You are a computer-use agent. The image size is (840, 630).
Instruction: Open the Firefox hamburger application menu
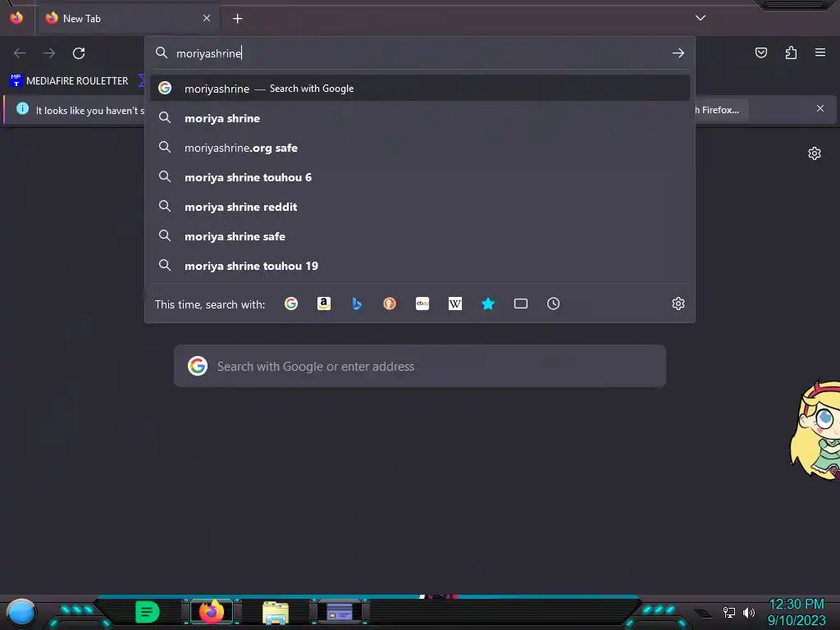[820, 52]
